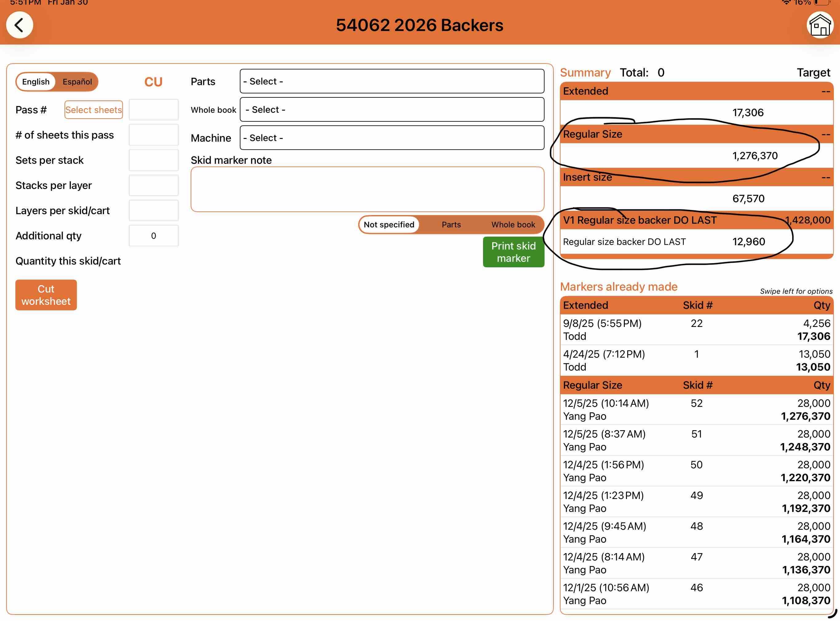This screenshot has height=621, width=840.
Task: Open the Cut worksheet
Action: click(x=46, y=295)
